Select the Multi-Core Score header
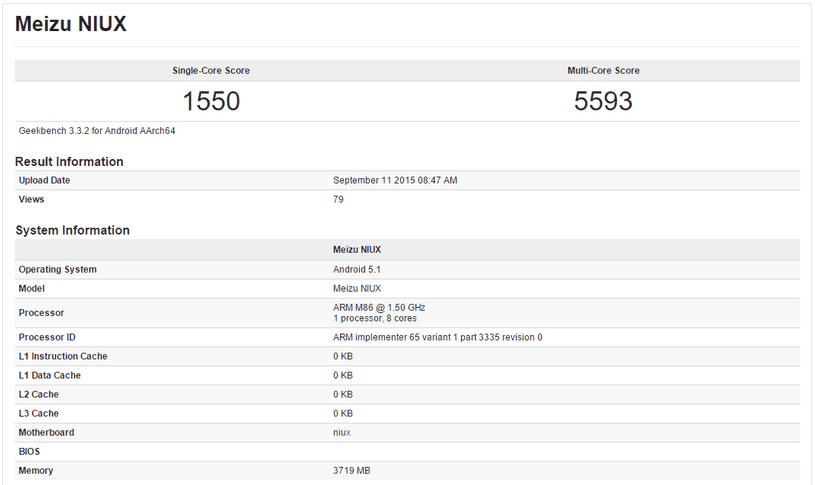The height and width of the screenshot is (485, 815). click(x=603, y=71)
